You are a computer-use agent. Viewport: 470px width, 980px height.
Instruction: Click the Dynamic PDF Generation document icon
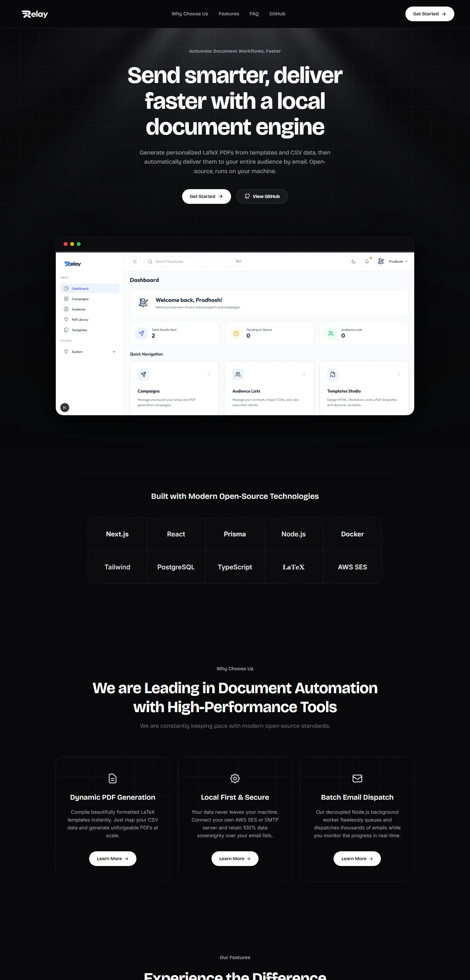coord(113,778)
